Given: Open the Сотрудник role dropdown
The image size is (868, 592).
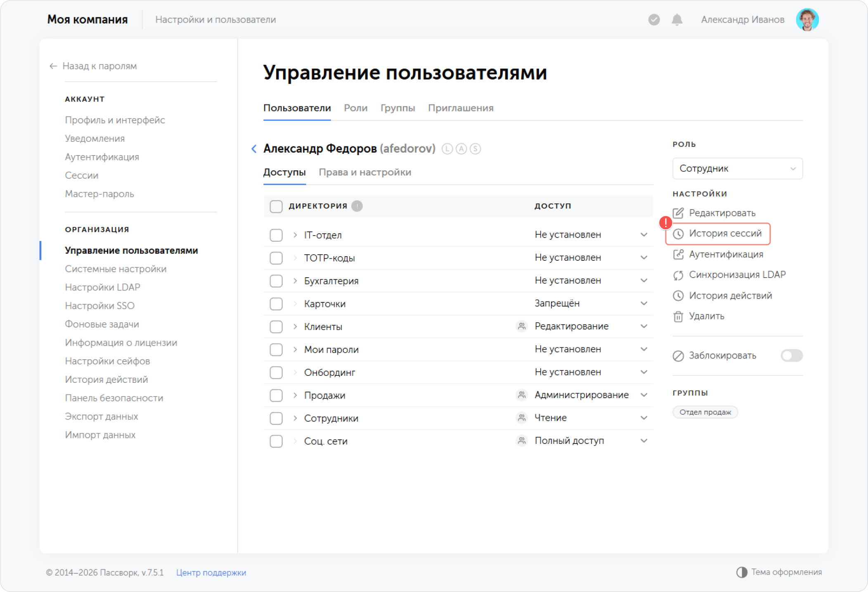Looking at the screenshot, I should [x=737, y=168].
